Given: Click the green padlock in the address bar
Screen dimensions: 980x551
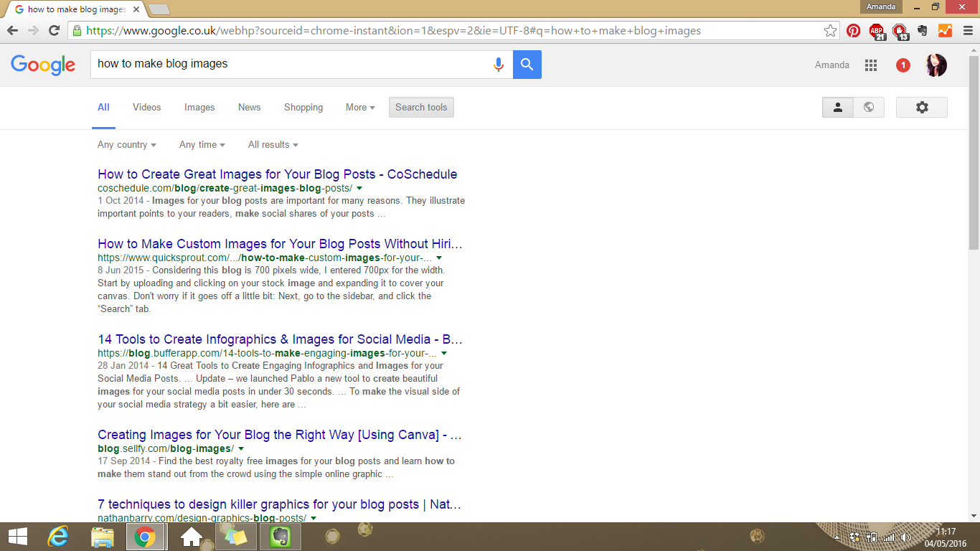Looking at the screenshot, I should pos(77,31).
